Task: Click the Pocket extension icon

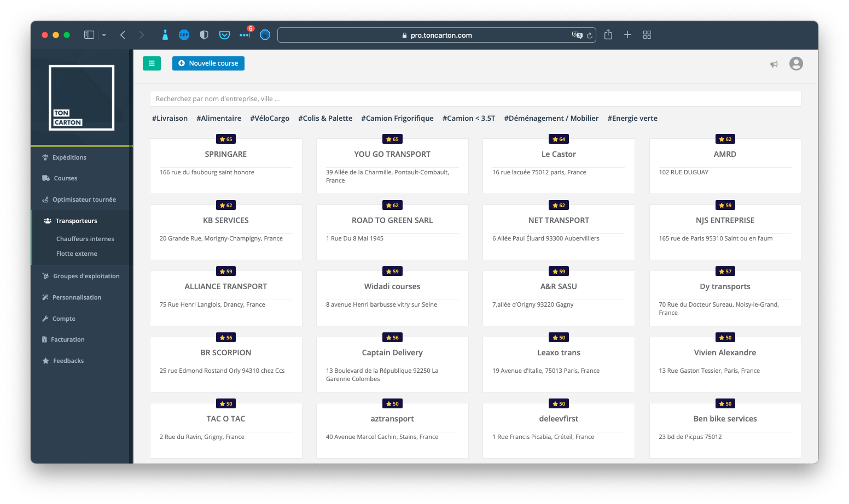Action: [224, 35]
